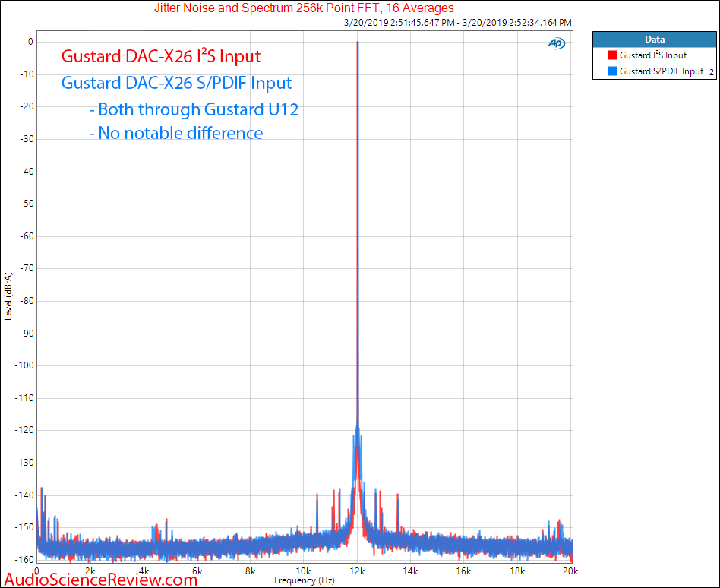The image size is (720, 588).
Task: Click the blue Gustard DAC-X26 S/PDIF Input annotation
Action: 176,83
